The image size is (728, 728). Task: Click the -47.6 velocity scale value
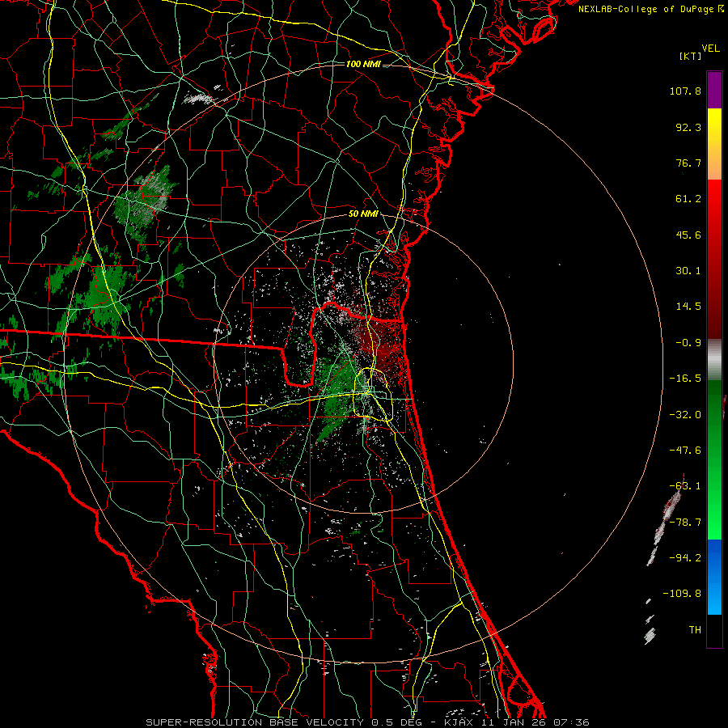685,451
